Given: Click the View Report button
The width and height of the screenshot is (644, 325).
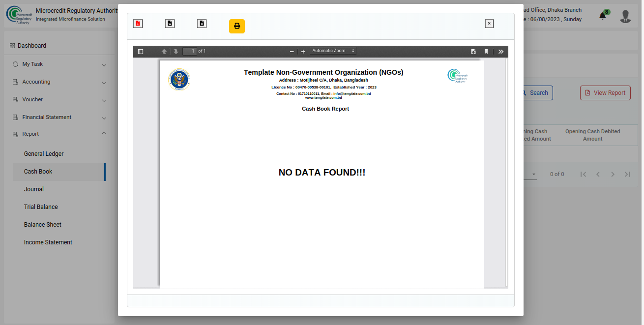Looking at the screenshot, I should point(605,93).
